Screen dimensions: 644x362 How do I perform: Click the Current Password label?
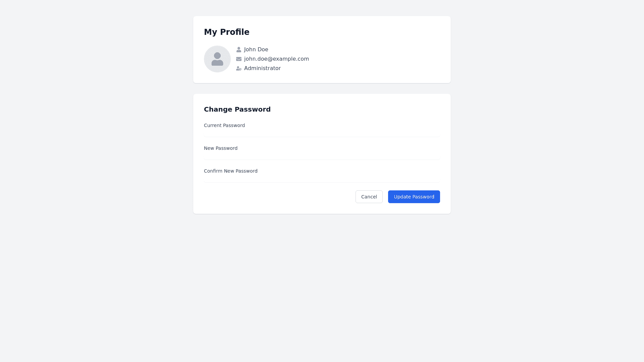(224, 125)
